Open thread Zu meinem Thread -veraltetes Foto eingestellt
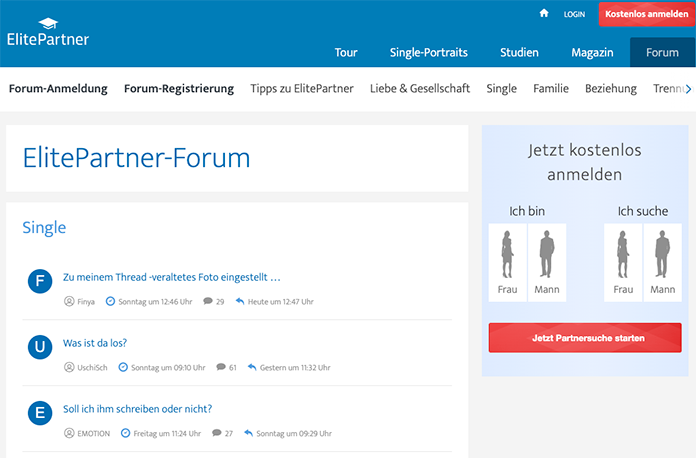 click(x=172, y=277)
